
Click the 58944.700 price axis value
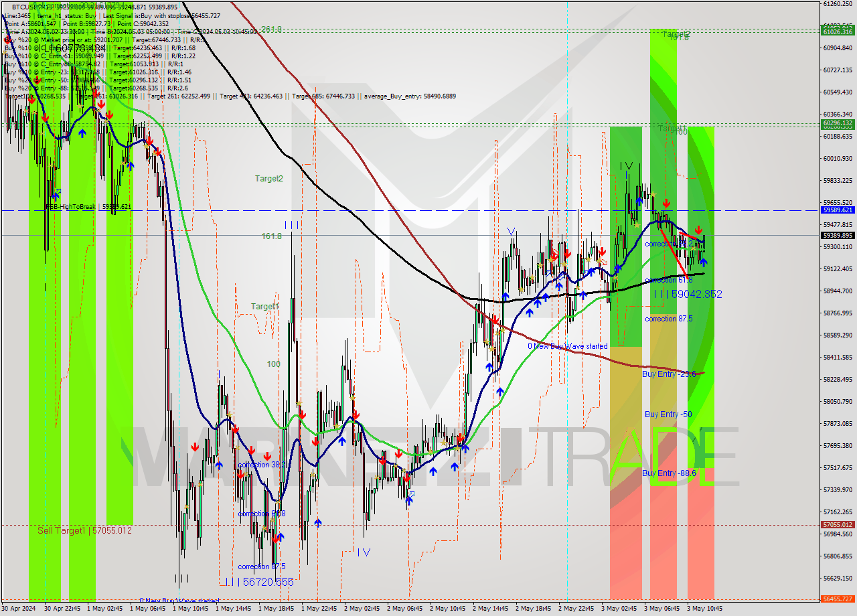click(838, 291)
